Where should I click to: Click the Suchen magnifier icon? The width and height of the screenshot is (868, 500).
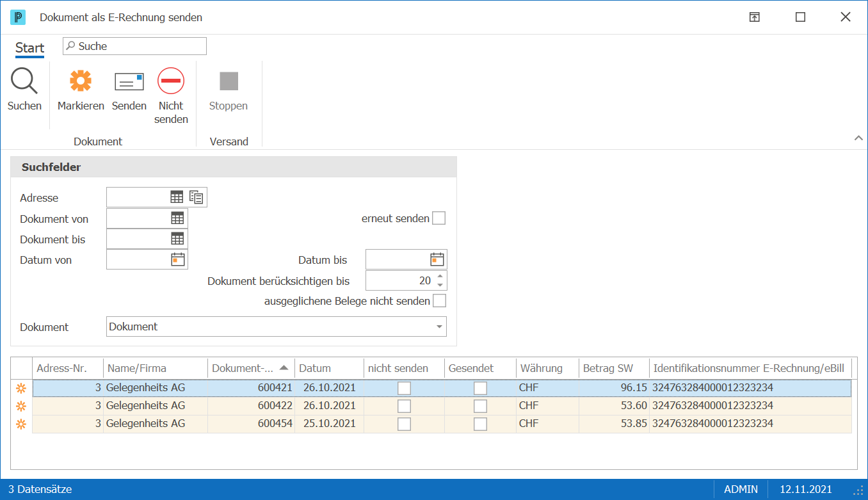point(24,81)
